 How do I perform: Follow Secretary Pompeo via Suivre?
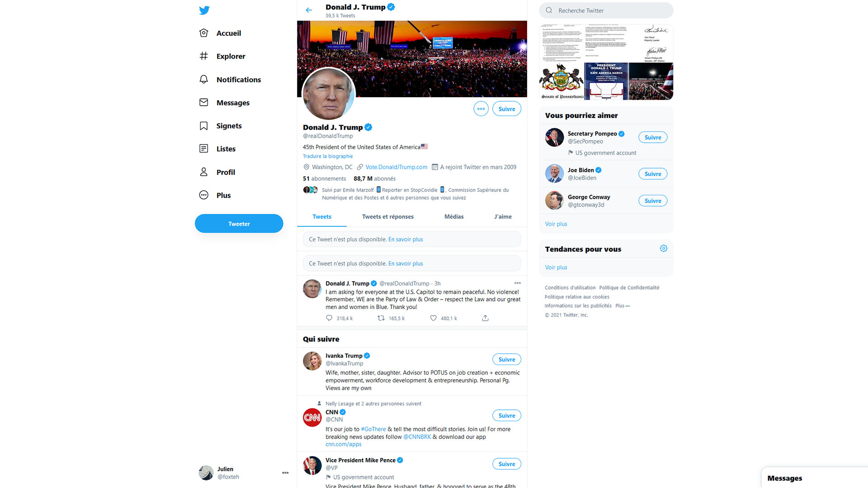(x=653, y=137)
